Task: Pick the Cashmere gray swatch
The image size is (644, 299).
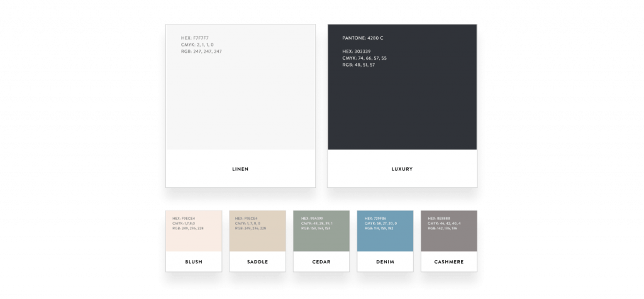Action: pyautogui.click(x=449, y=231)
